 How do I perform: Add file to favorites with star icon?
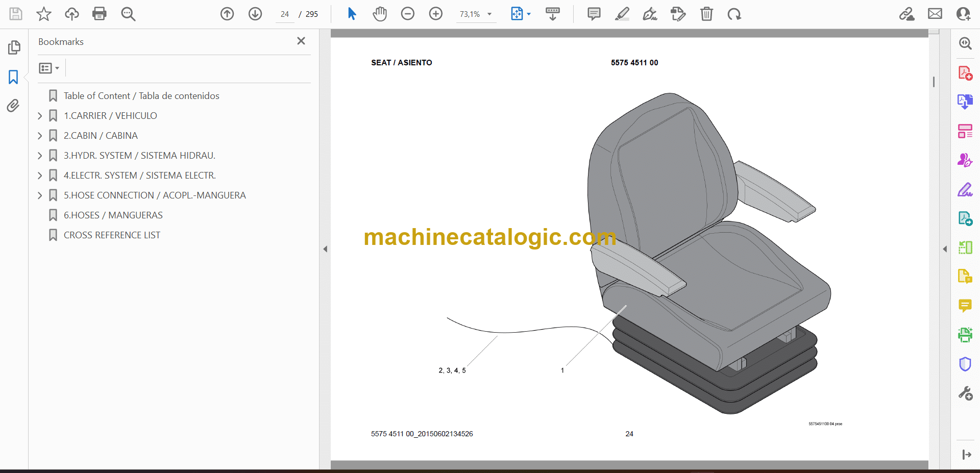(44, 14)
